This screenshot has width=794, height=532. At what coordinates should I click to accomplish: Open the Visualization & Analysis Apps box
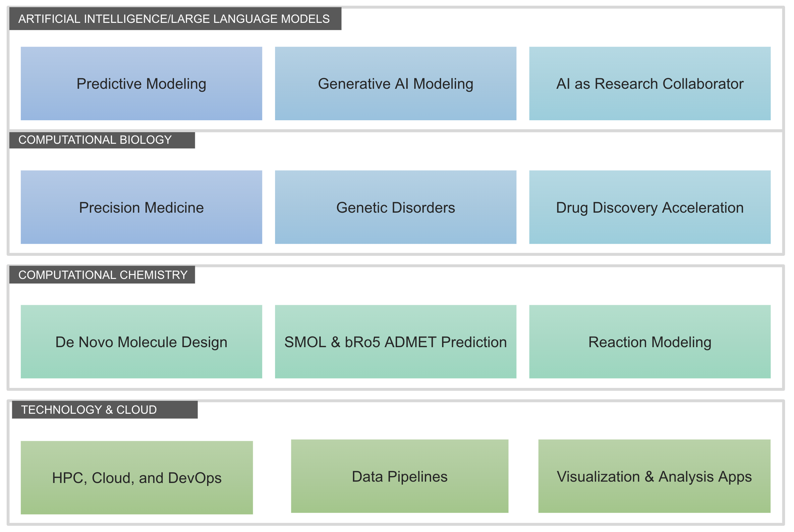654,476
